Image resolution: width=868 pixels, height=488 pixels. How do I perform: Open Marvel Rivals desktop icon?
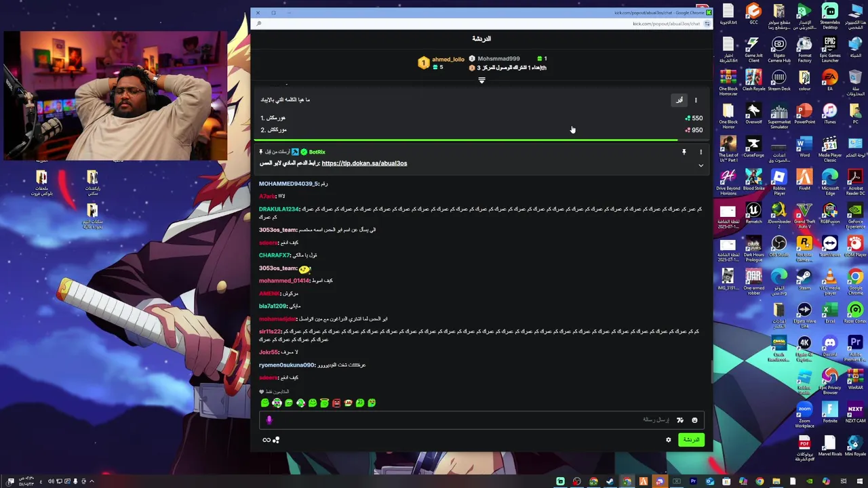click(829, 446)
